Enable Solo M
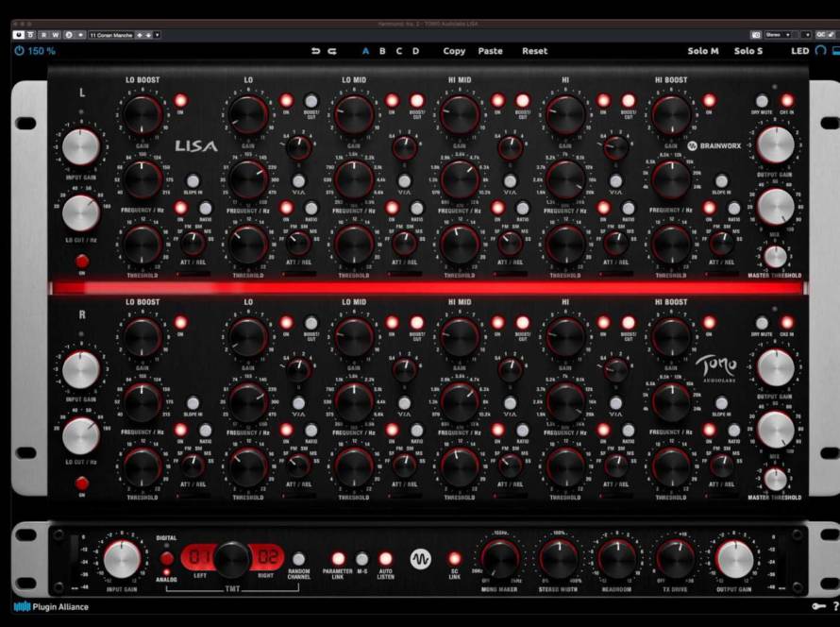Image resolution: width=840 pixels, height=627 pixels. pos(703,51)
